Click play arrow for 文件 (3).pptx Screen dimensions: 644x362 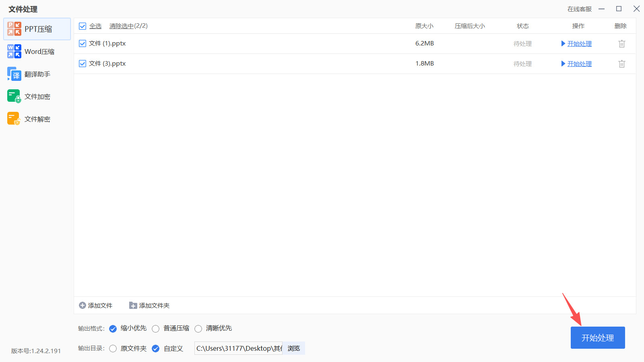point(563,64)
